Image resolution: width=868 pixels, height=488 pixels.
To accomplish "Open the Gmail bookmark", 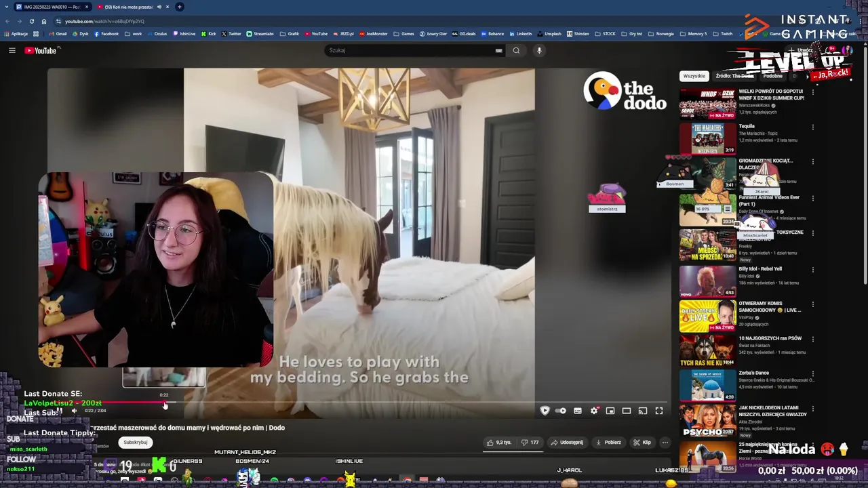I will 58,34.
